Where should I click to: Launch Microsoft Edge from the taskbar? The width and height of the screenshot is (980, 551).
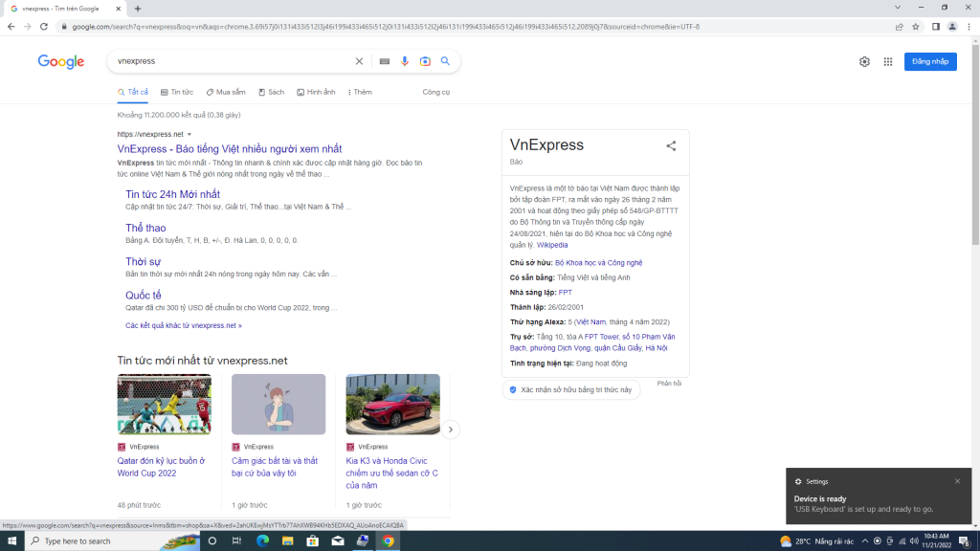(x=262, y=541)
